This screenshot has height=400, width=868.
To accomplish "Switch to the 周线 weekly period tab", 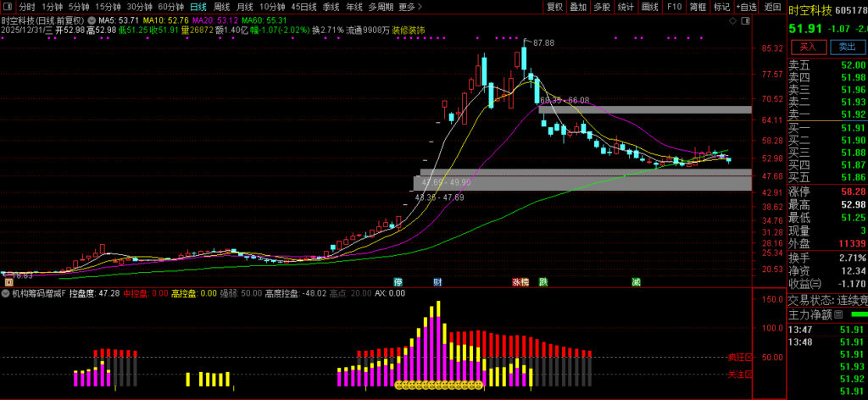I will click(x=221, y=7).
